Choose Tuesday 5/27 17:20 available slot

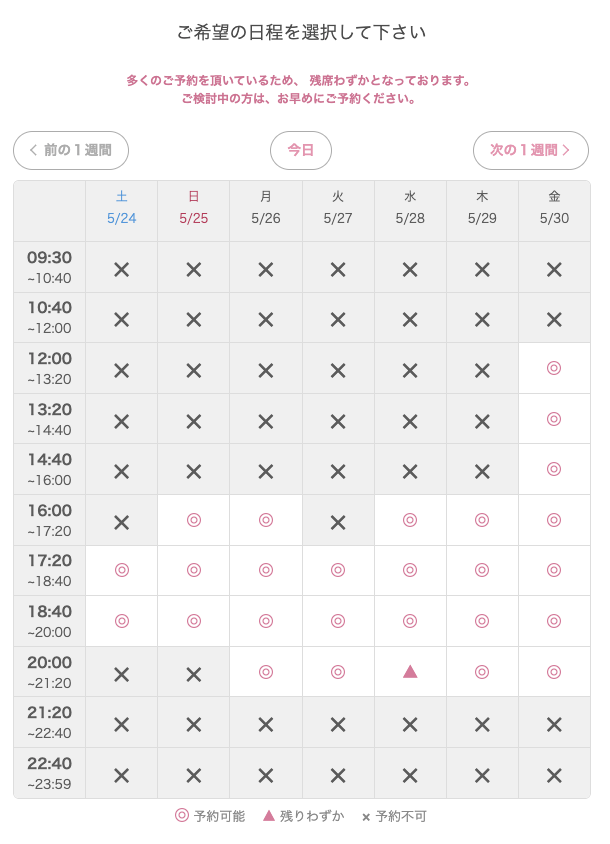click(338, 570)
